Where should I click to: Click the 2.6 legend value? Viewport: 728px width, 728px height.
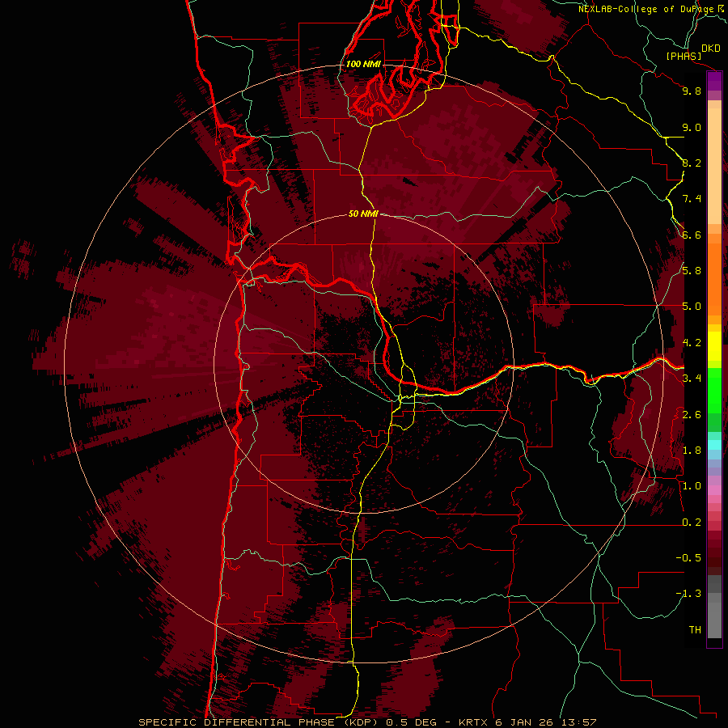(692, 415)
